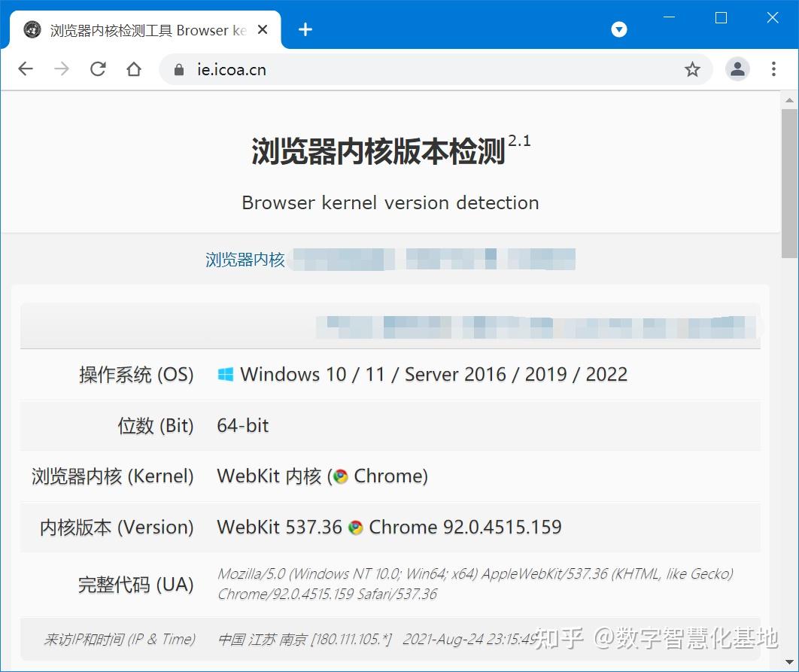Select the Back navigation arrow

point(25,68)
